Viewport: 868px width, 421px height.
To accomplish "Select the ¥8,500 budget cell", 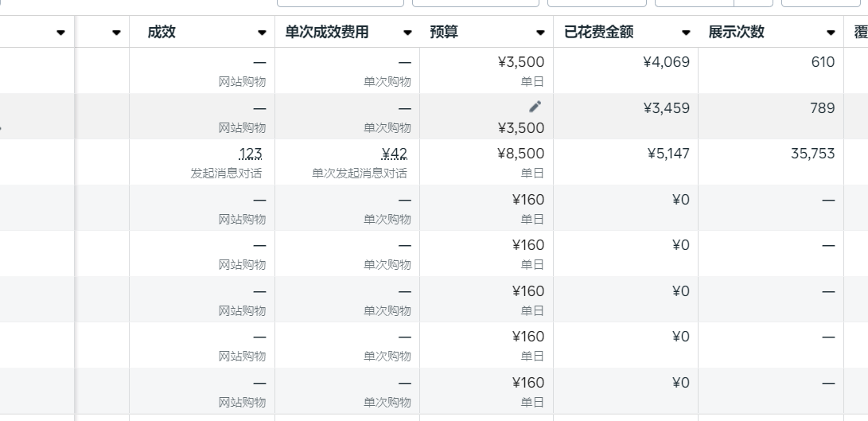I will click(520, 154).
